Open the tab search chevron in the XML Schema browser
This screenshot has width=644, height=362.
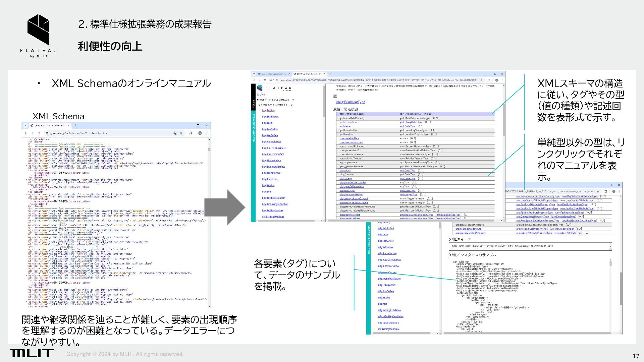click(x=25, y=125)
